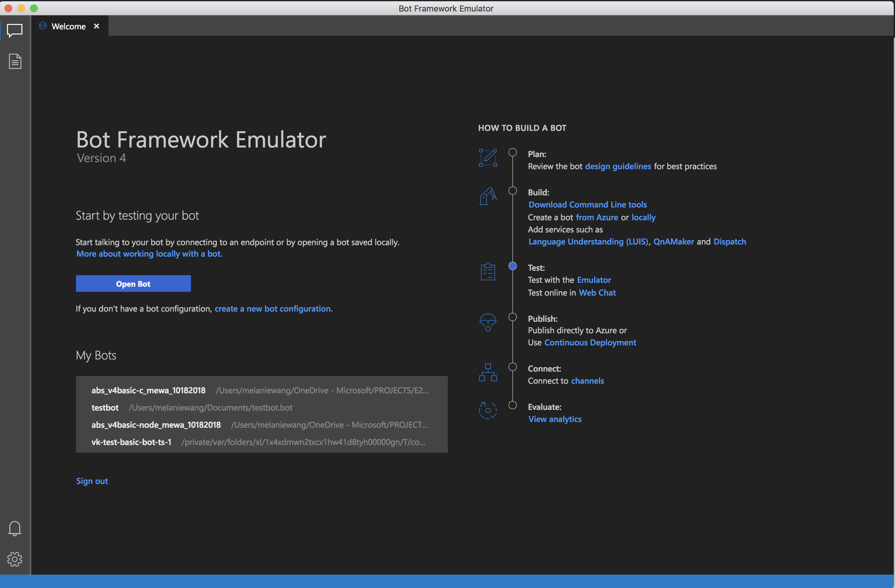
Task: Click the Open Bot button
Action: point(133,284)
